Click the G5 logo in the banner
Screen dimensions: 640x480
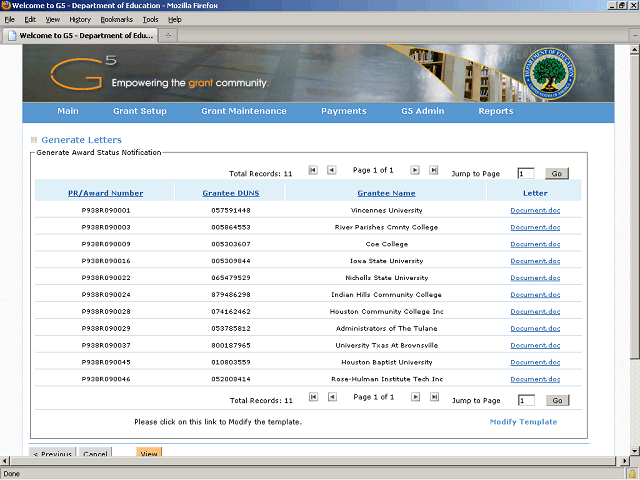click(x=83, y=73)
